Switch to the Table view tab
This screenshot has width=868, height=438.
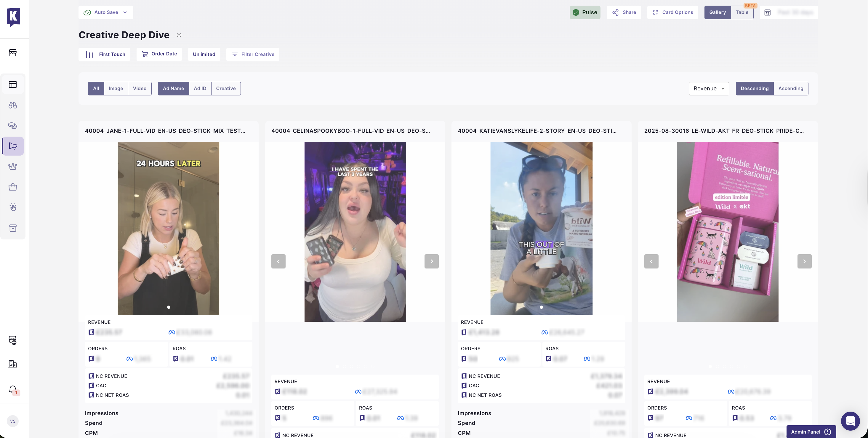click(x=742, y=12)
